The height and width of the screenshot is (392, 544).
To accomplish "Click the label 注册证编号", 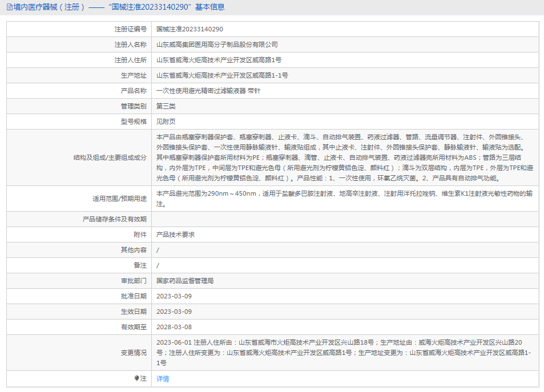I will [x=131, y=29].
